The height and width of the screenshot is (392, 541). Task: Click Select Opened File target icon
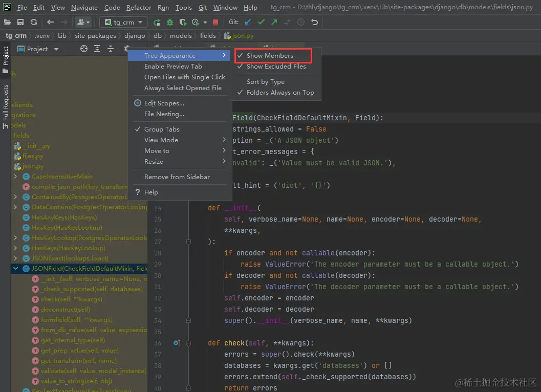(84, 49)
